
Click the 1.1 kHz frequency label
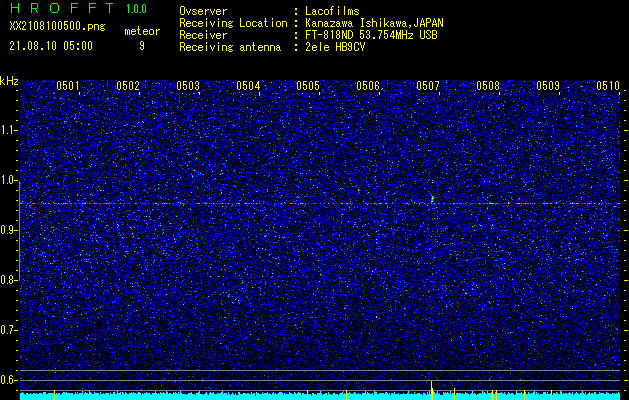click(x=8, y=130)
